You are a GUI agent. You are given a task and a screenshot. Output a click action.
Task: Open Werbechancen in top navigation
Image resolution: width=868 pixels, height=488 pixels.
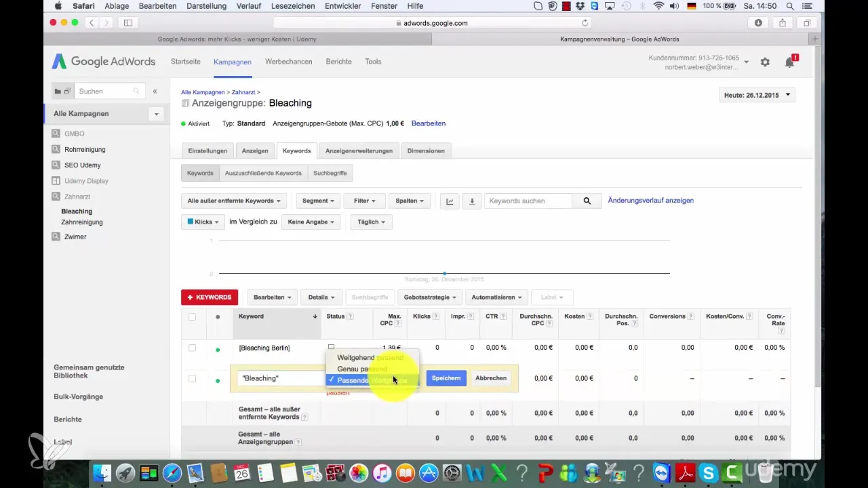(x=289, y=61)
